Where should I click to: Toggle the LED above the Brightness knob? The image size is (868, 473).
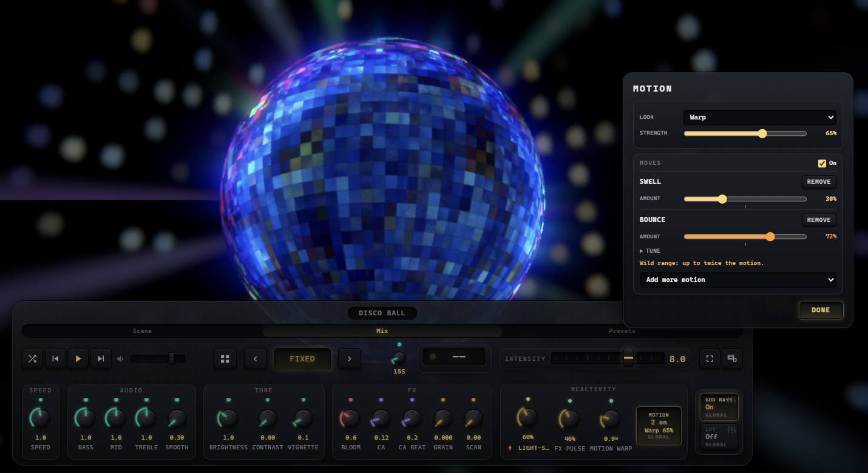pos(228,400)
